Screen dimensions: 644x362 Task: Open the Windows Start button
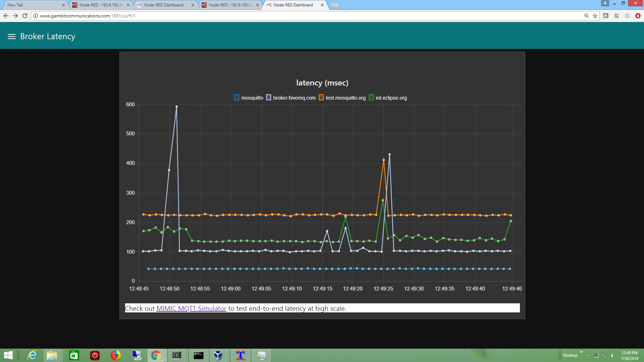(8, 355)
